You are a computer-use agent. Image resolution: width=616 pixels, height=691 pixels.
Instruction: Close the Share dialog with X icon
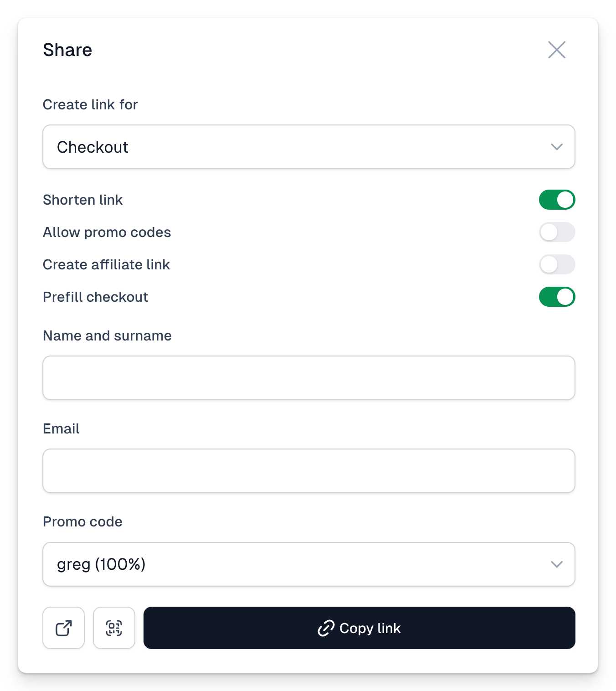coord(556,50)
